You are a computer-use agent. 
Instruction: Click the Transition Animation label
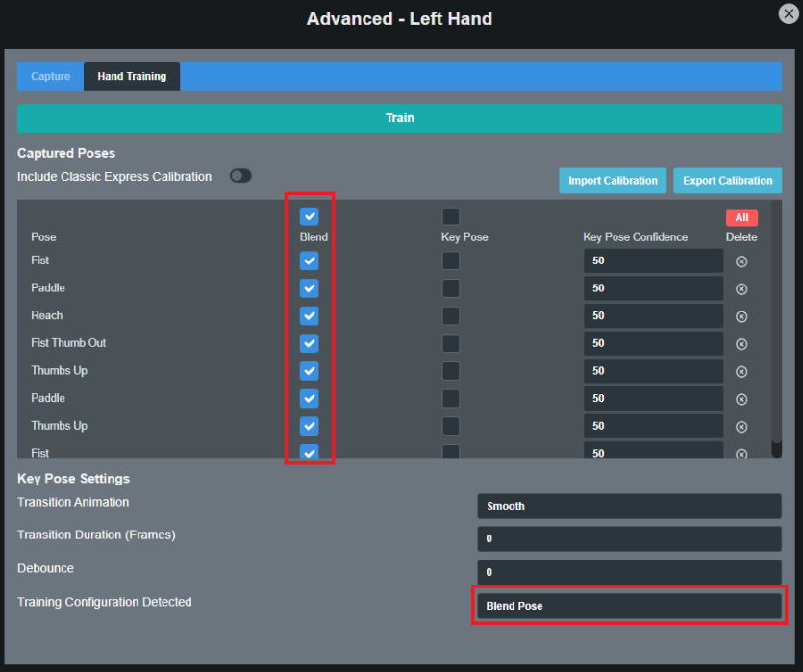click(x=73, y=502)
